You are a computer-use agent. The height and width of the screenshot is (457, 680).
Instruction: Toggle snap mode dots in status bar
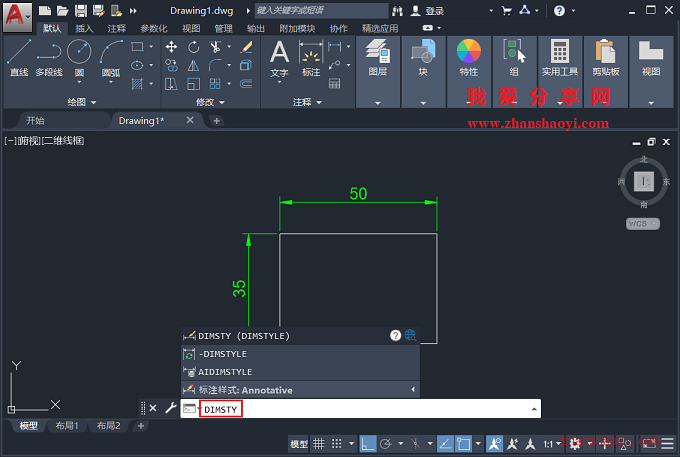point(337,444)
